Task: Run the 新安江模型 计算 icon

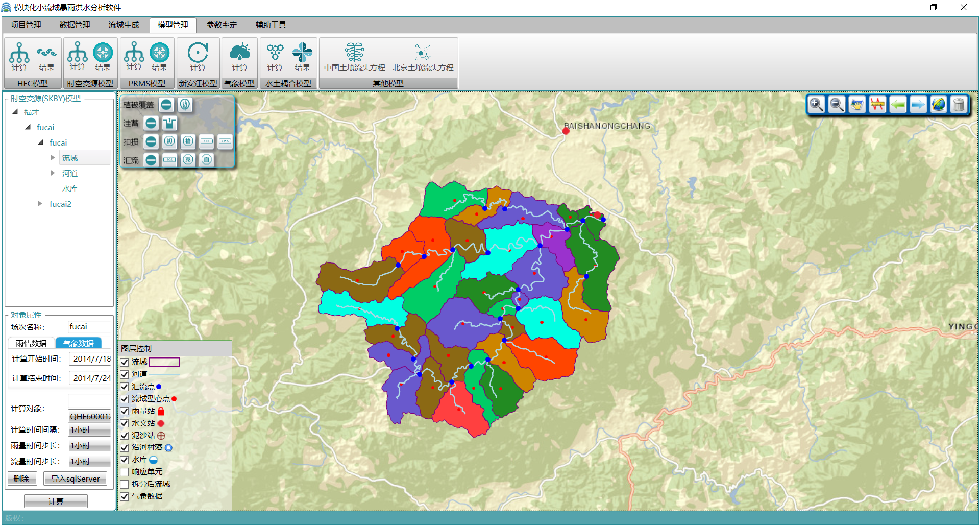Action: coord(198,56)
